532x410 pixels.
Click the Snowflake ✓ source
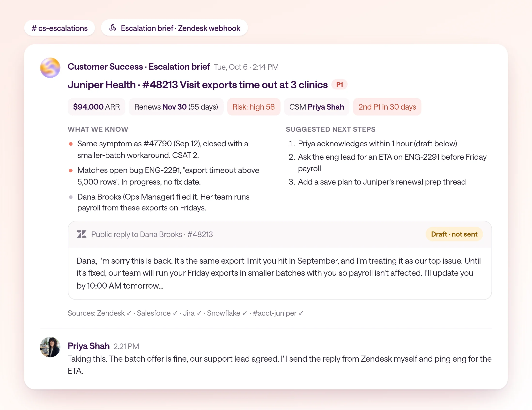click(227, 313)
